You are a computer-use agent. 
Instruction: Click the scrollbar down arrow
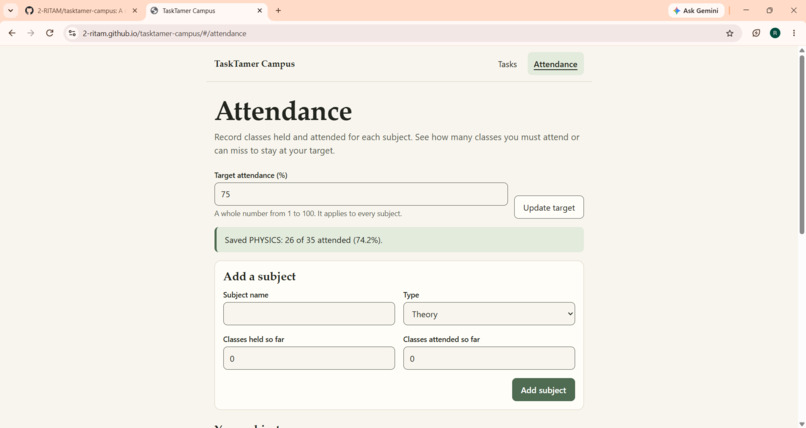coord(801,424)
